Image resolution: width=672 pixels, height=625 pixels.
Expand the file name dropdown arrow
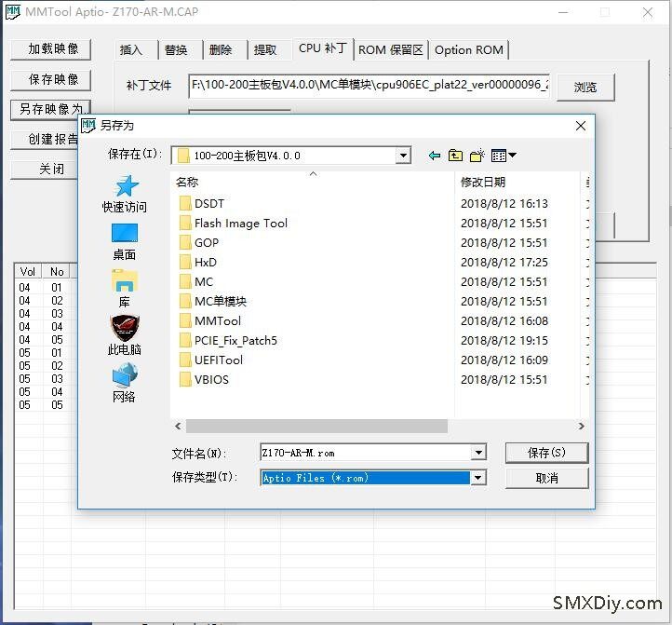click(x=478, y=452)
